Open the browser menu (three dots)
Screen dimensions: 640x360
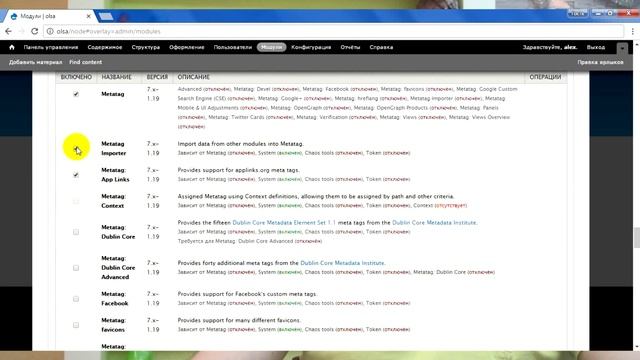pyautogui.click(x=633, y=31)
